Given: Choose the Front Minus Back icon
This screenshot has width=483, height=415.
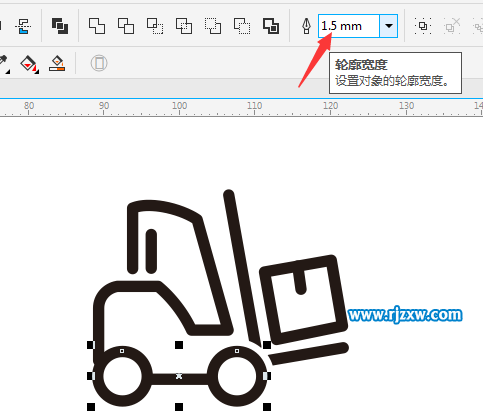Looking at the screenshot, I should 213,26.
